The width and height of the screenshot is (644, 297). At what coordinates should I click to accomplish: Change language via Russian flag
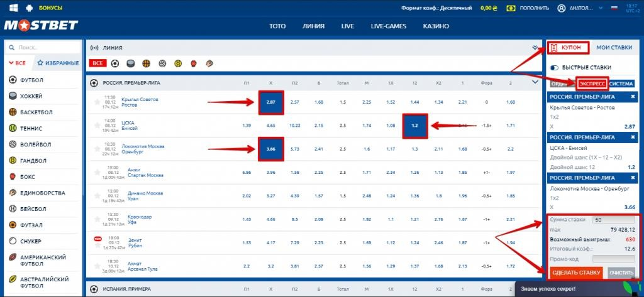[614, 8]
